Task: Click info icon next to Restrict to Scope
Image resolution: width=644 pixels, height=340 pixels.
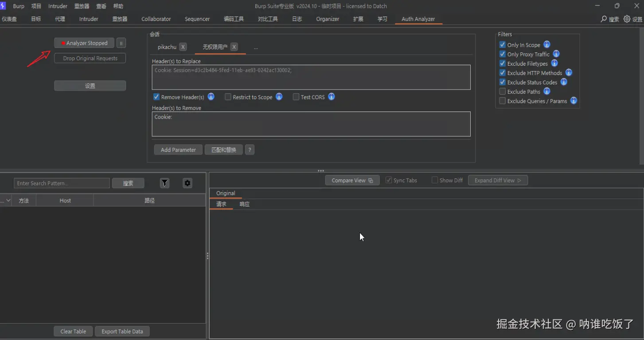Action: click(x=279, y=97)
